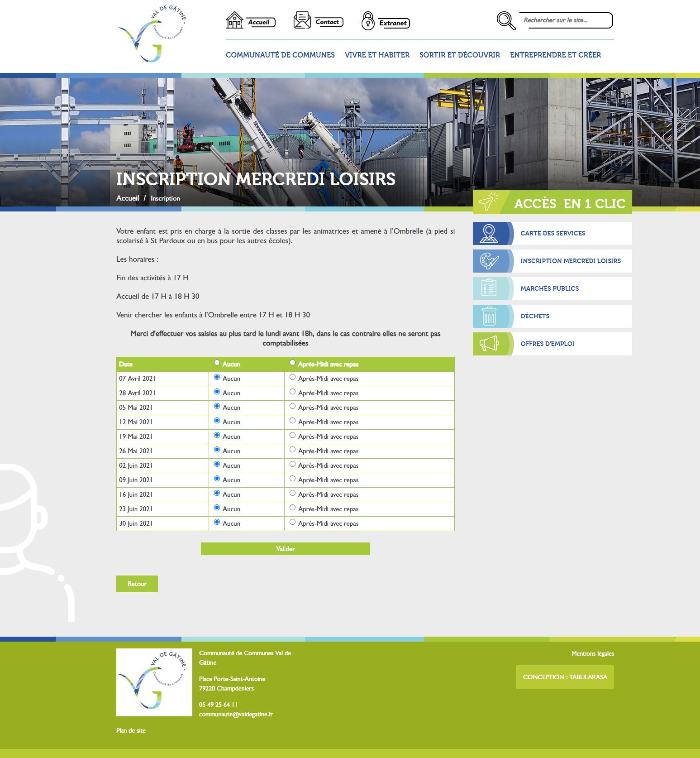Click the padlock Extranet icon

[368, 21]
